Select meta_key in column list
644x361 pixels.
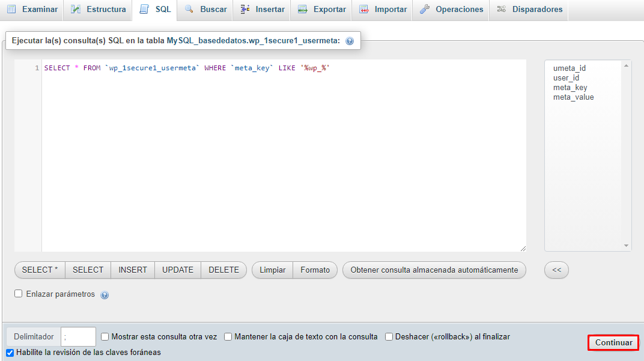coord(570,88)
